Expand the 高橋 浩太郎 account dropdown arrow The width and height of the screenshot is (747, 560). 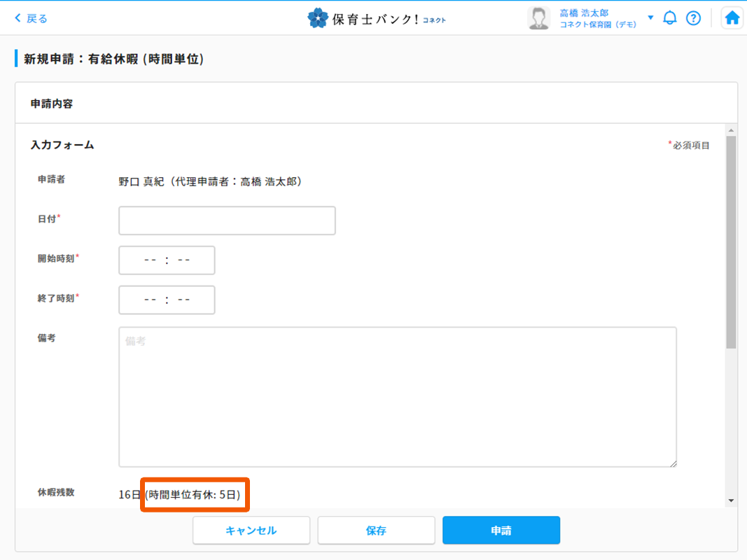pos(650,17)
